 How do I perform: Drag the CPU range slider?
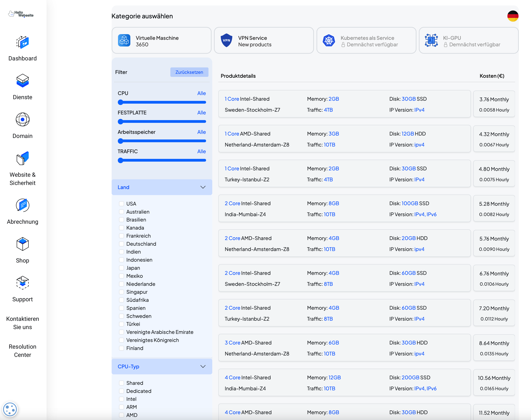pos(120,102)
